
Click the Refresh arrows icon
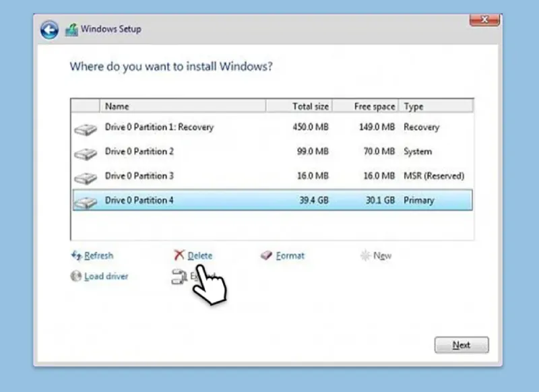pyautogui.click(x=76, y=255)
